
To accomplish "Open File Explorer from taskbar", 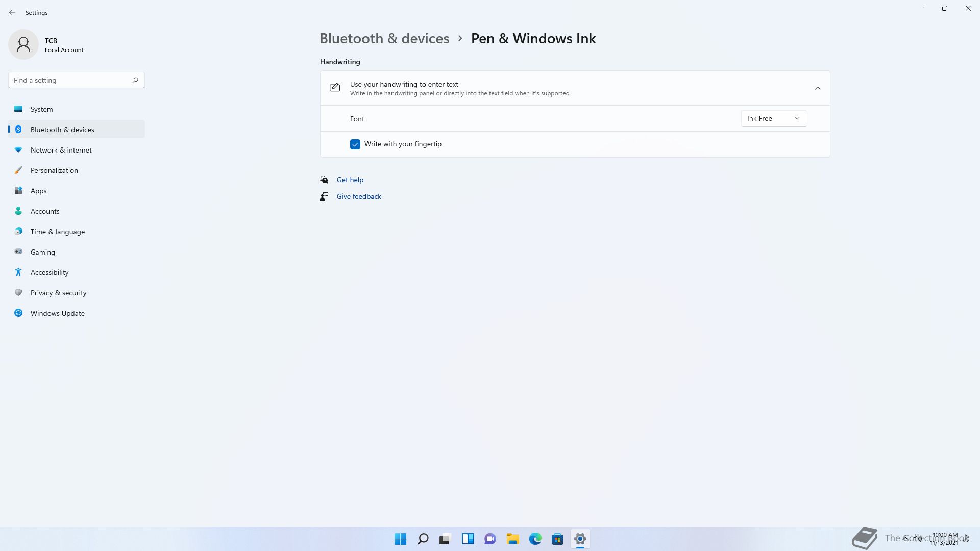I will [x=512, y=539].
